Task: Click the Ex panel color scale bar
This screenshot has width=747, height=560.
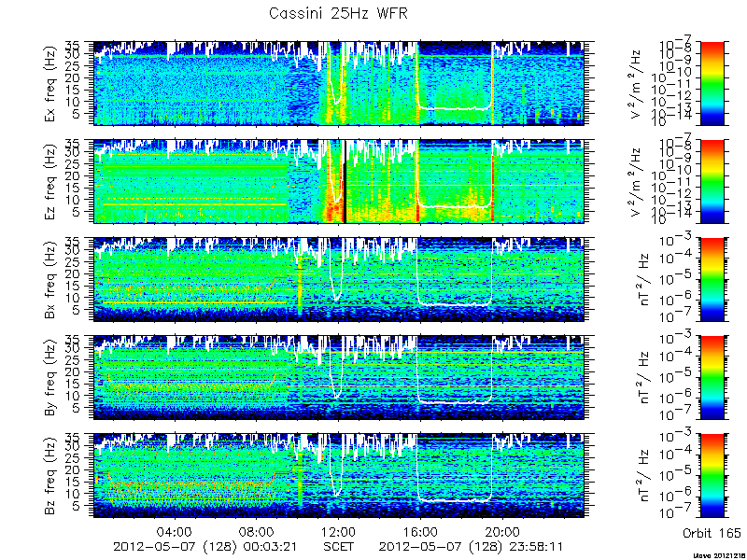Action: (712, 83)
